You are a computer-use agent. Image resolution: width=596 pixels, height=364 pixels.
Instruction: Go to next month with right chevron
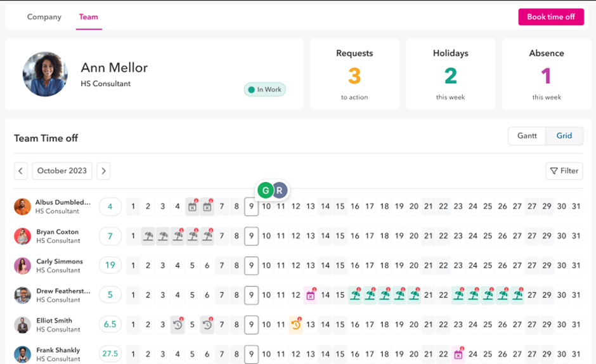(103, 171)
